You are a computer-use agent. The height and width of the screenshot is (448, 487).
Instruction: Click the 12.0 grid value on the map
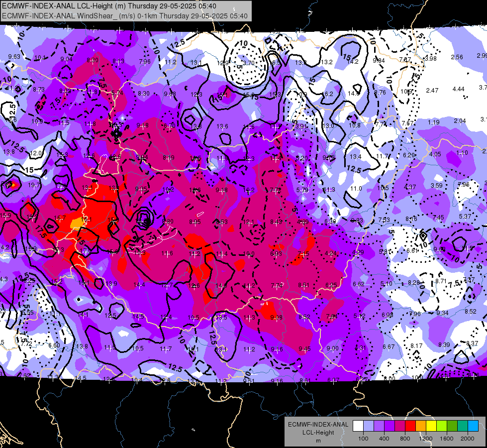coord(36,153)
